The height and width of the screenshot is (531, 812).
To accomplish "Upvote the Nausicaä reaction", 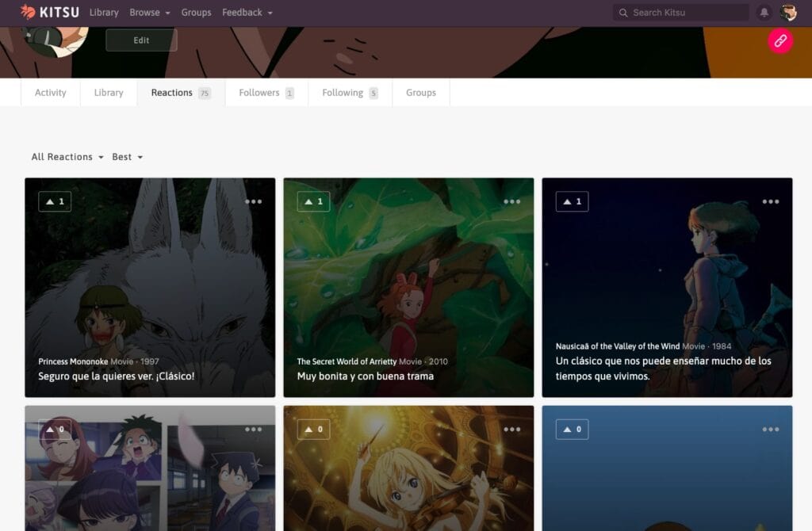I will tap(572, 201).
